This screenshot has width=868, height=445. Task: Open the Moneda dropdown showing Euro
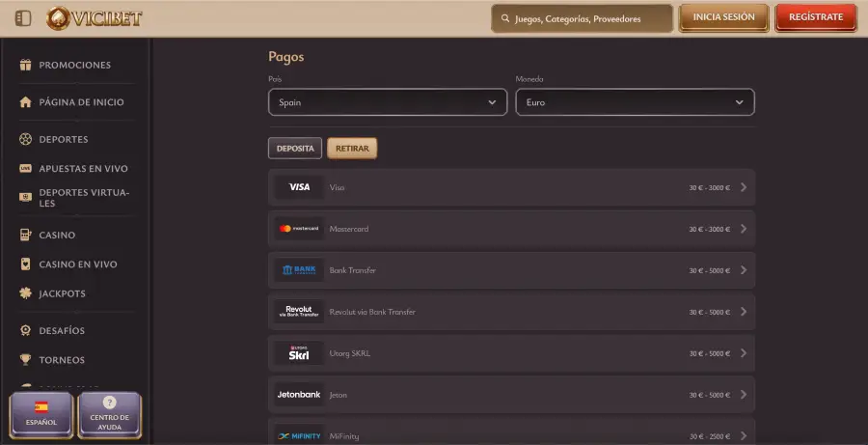[635, 102]
